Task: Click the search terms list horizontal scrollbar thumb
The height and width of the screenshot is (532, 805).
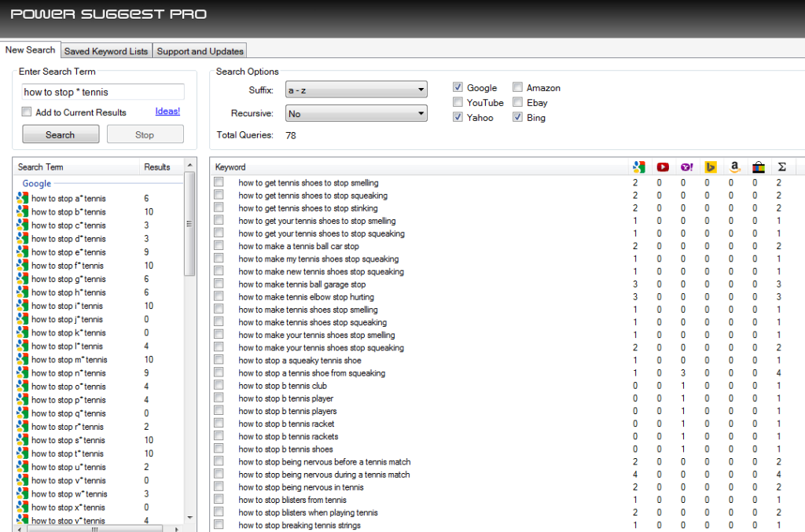Action: [94, 528]
